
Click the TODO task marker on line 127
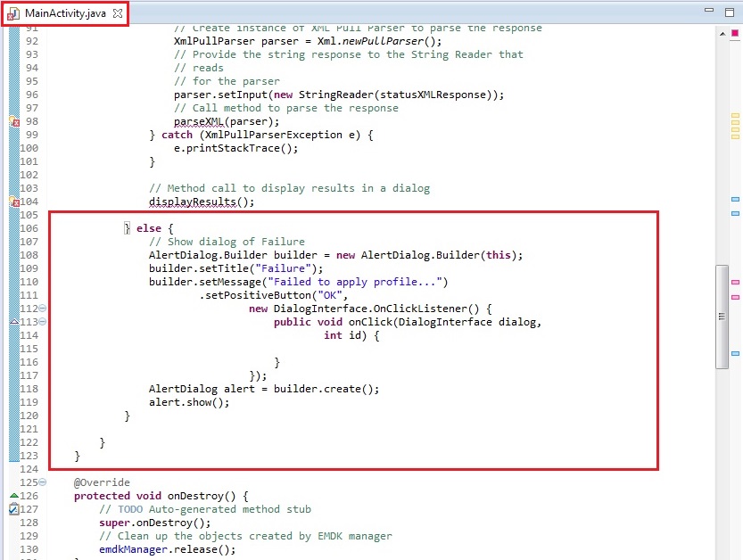click(x=13, y=509)
